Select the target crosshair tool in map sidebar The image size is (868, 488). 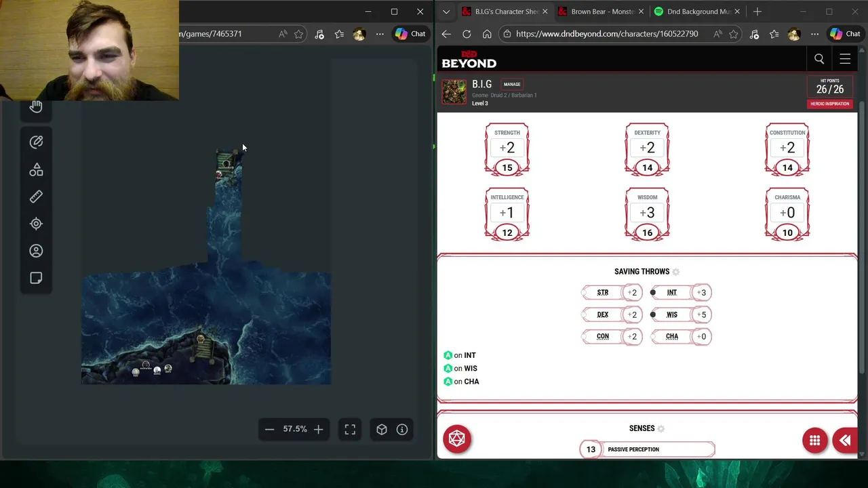click(36, 224)
